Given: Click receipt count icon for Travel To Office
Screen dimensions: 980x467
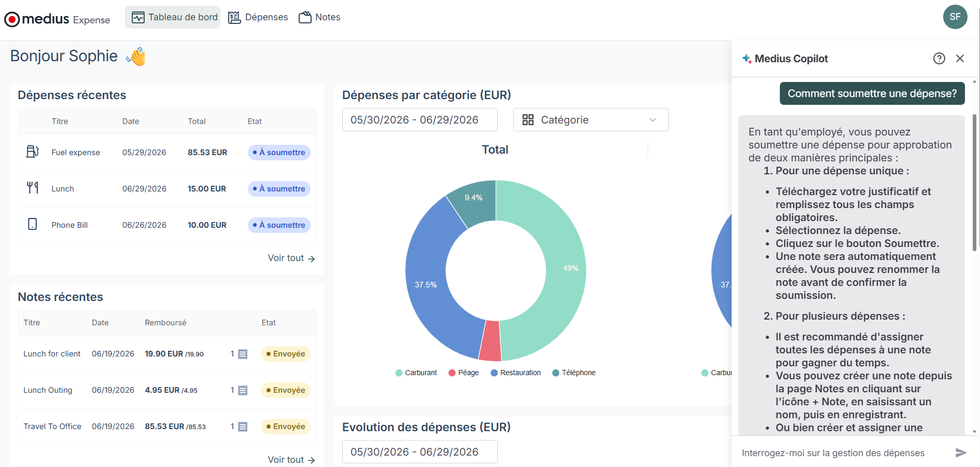Looking at the screenshot, I should (x=243, y=427).
